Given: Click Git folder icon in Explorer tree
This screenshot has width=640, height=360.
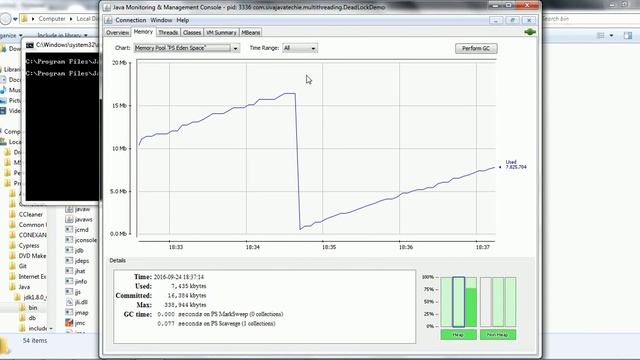Looking at the screenshot, I should [x=13, y=266].
